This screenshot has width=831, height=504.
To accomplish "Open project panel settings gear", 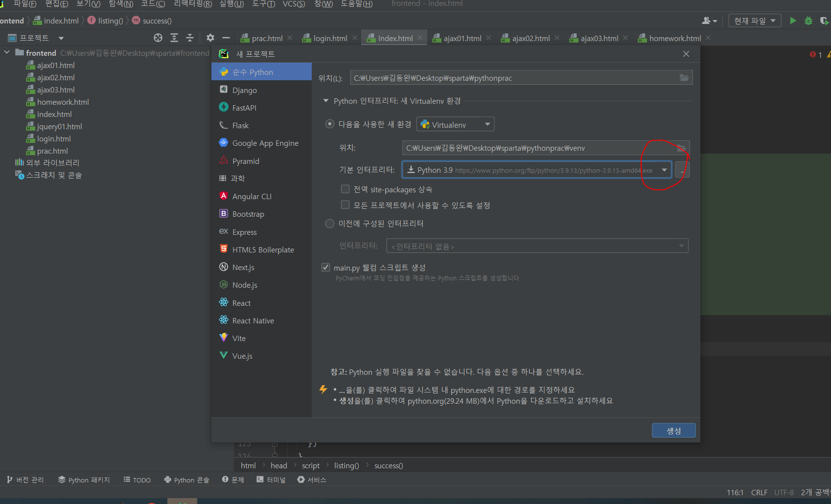I will click(210, 38).
